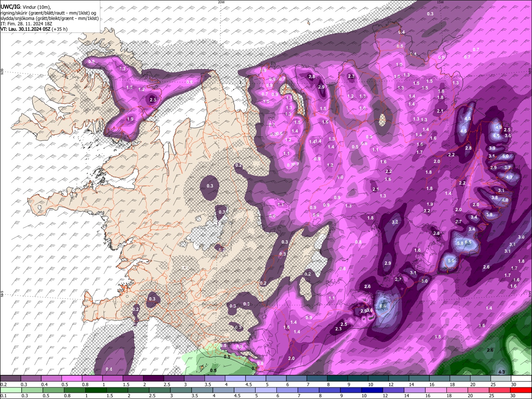Click the "VT: Lau. 30.11.2024 05Z (+35 h)" line

tap(34, 30)
